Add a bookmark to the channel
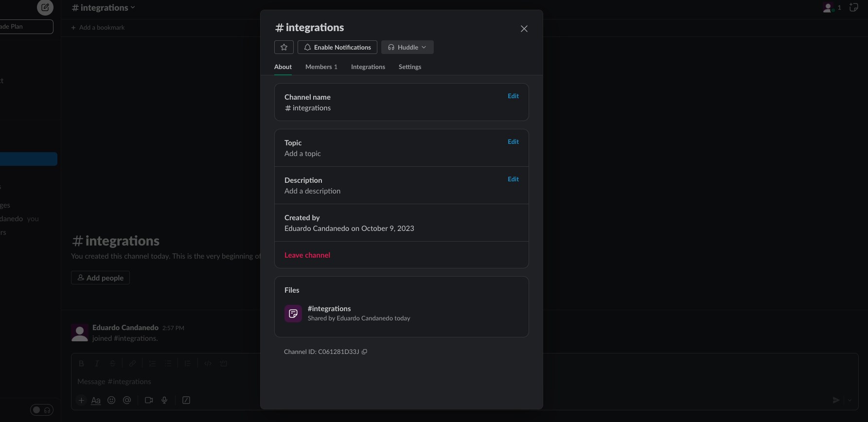The width and height of the screenshot is (868, 422). [98, 28]
